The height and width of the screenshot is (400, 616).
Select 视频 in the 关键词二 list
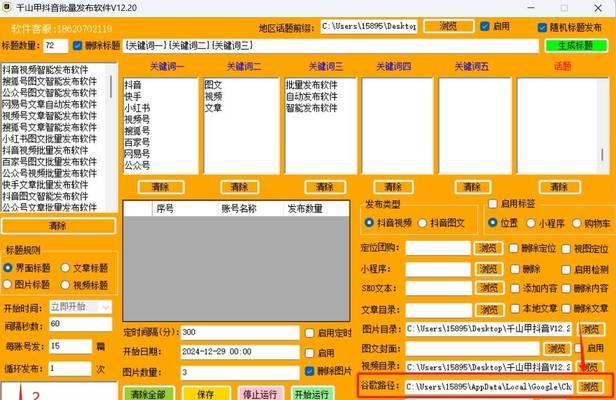tap(213, 96)
